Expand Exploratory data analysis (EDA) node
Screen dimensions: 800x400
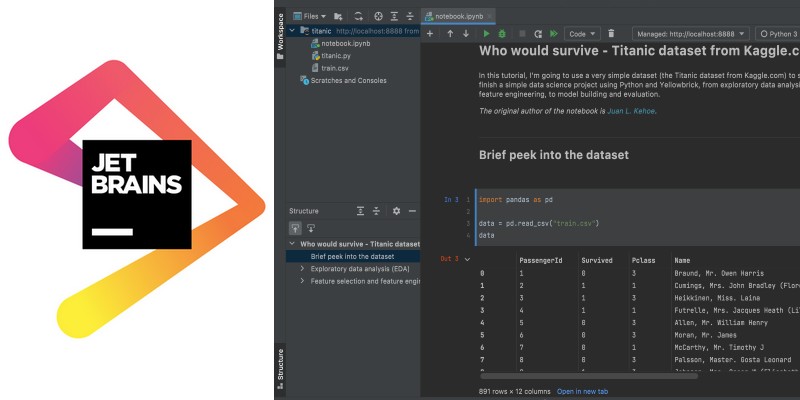click(x=302, y=269)
